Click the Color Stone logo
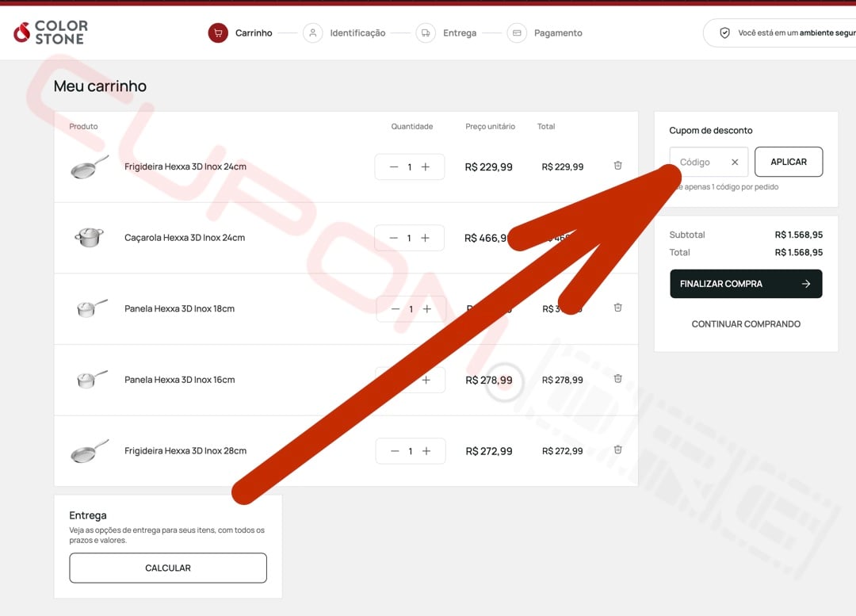Screen dimensions: 856x616 click(x=51, y=33)
